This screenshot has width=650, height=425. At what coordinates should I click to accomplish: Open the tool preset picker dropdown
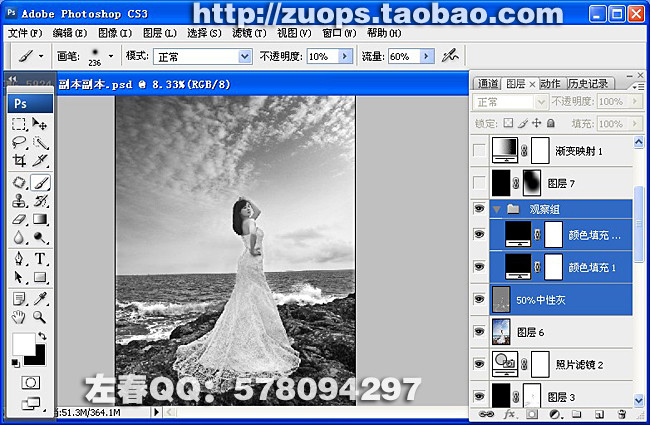coord(41,56)
